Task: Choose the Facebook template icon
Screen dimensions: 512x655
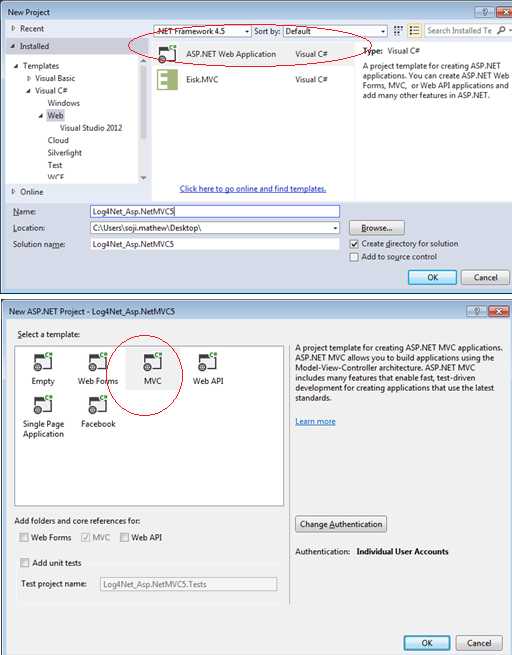Action: click(98, 404)
